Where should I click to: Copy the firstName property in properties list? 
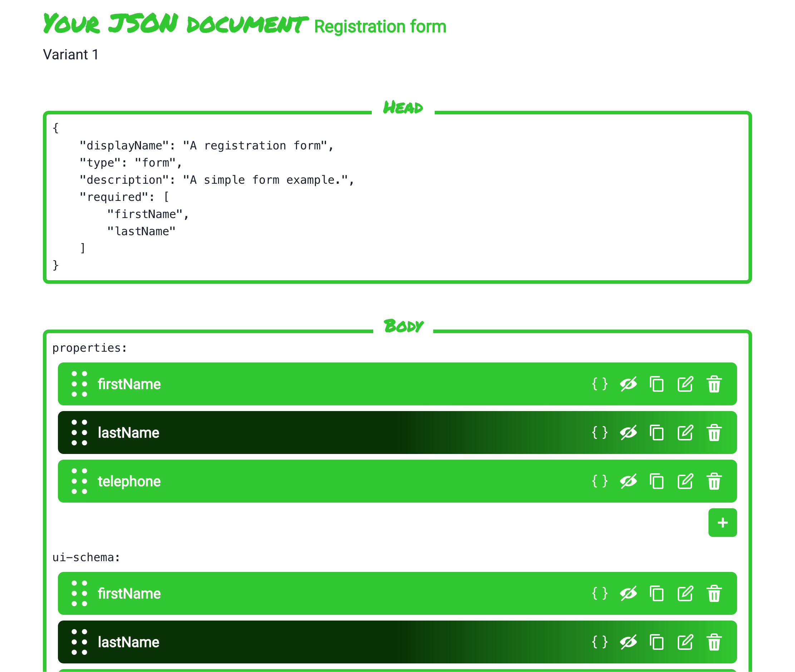pos(656,384)
